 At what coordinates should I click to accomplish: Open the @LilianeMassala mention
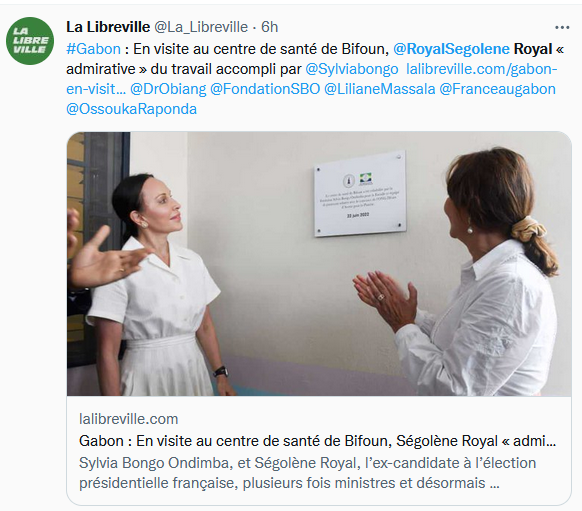[380, 89]
